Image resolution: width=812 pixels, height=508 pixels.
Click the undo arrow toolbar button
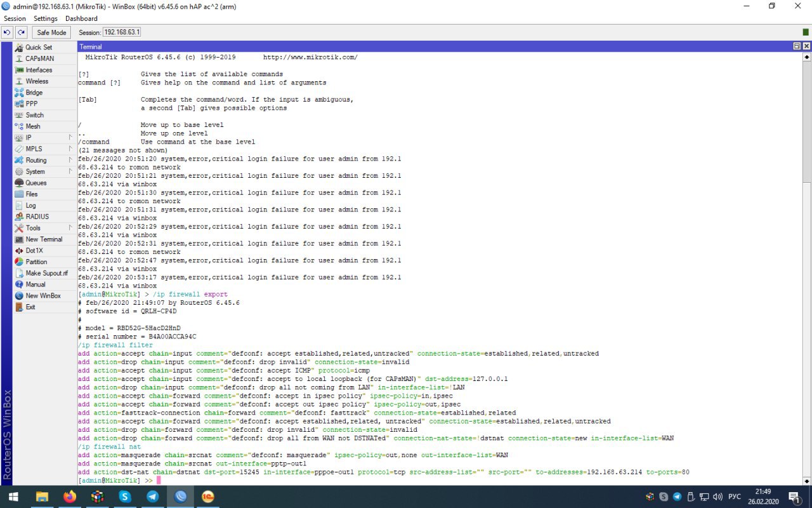tap(8, 32)
